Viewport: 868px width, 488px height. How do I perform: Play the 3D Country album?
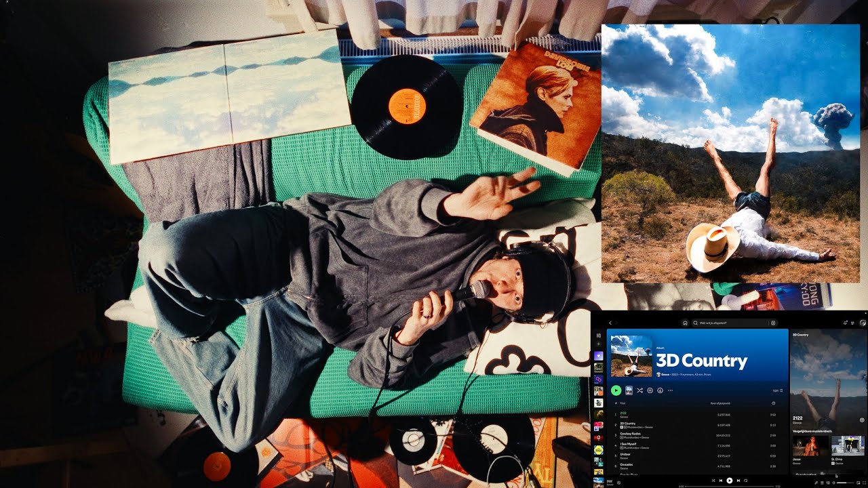(x=616, y=390)
